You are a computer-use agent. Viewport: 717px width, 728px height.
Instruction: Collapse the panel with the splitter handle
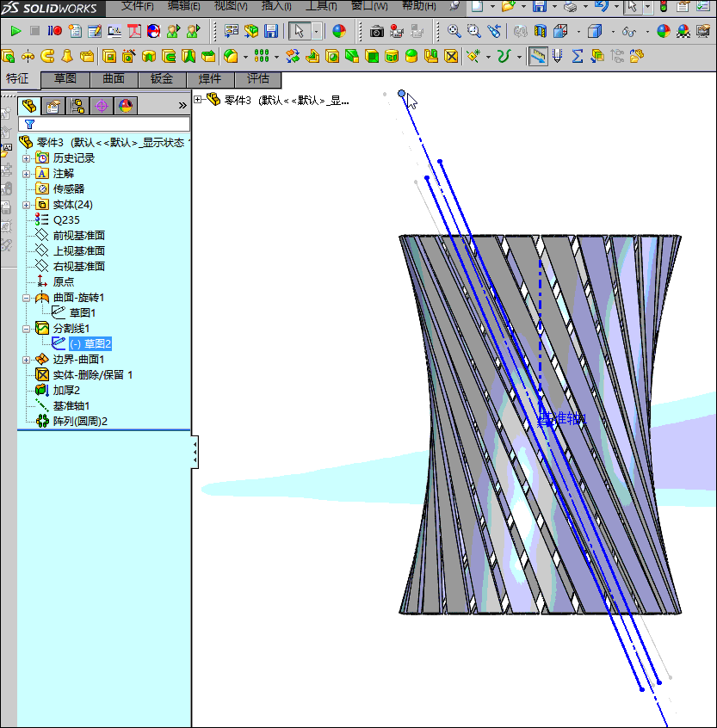coord(195,452)
